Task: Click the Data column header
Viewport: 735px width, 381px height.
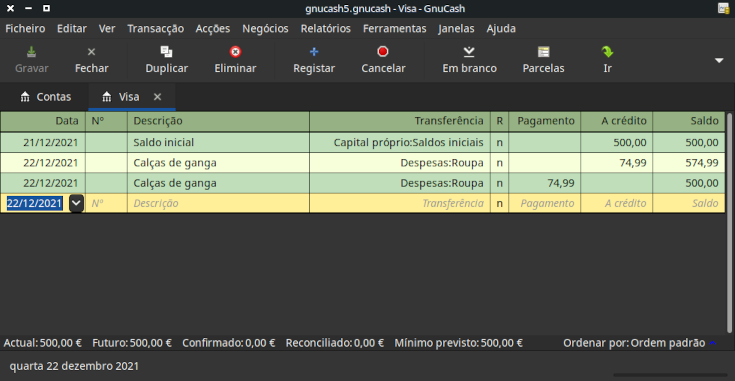Action: coord(43,121)
